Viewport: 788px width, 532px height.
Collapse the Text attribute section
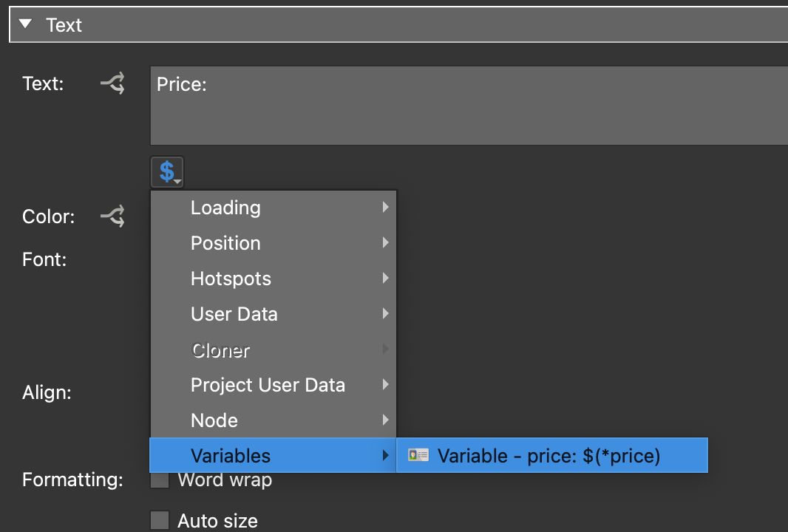pos(26,23)
